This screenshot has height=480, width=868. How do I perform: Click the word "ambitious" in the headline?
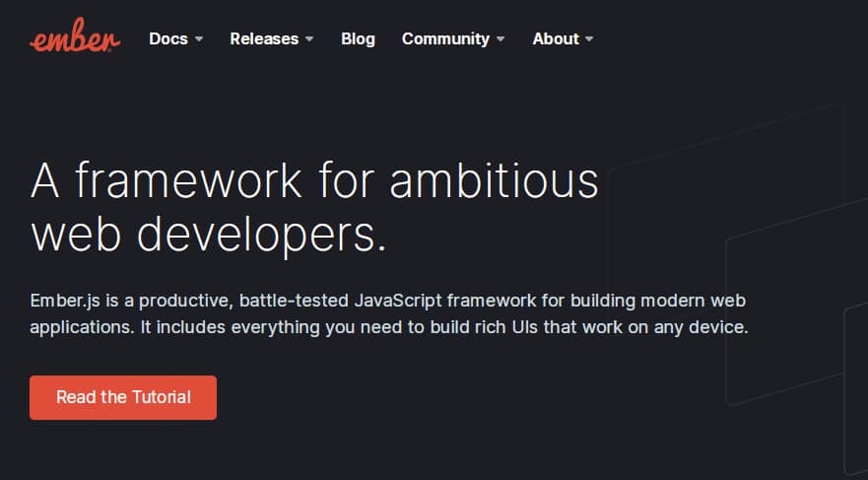[x=493, y=180]
